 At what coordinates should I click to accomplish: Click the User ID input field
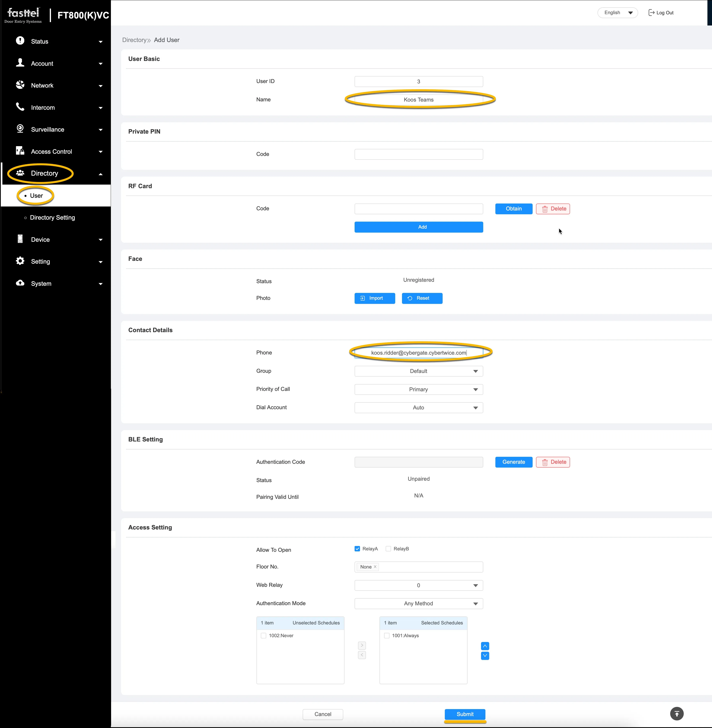point(419,81)
